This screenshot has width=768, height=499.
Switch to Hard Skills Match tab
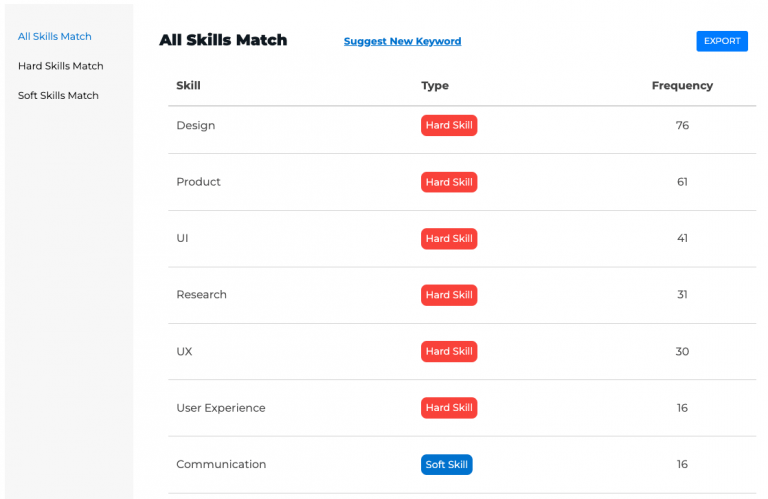tap(61, 66)
